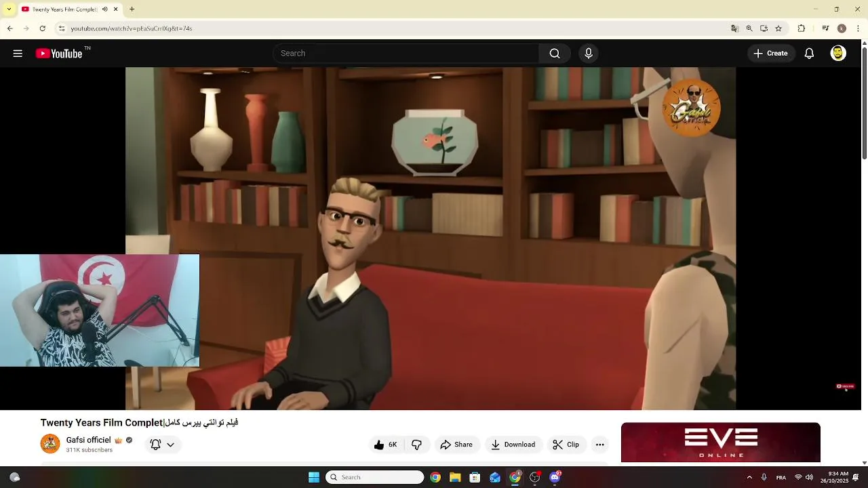Open the volume control in system tray
Viewport: 868px width, 488px height.
coord(809,477)
